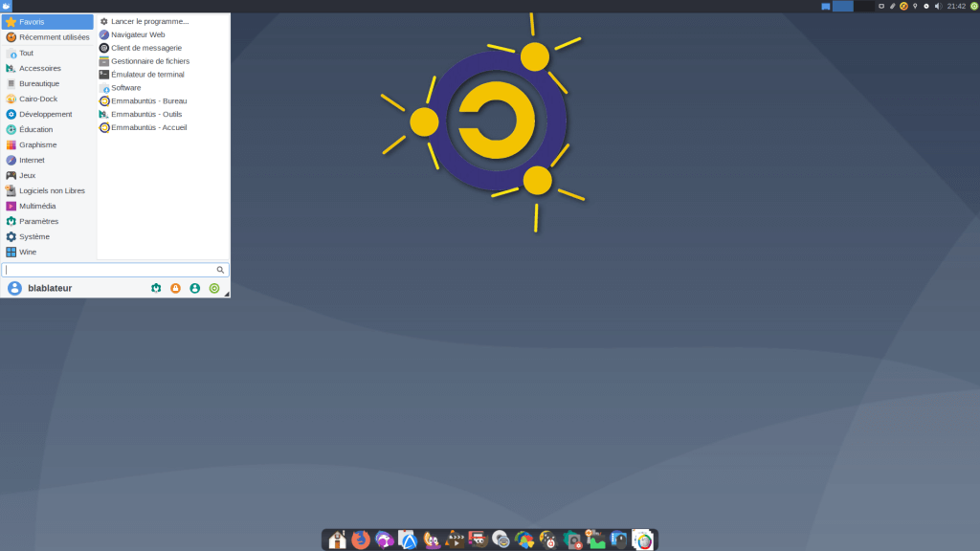Image resolution: width=980 pixels, height=551 pixels.
Task: Open the Favoris category
Action: 48,22
